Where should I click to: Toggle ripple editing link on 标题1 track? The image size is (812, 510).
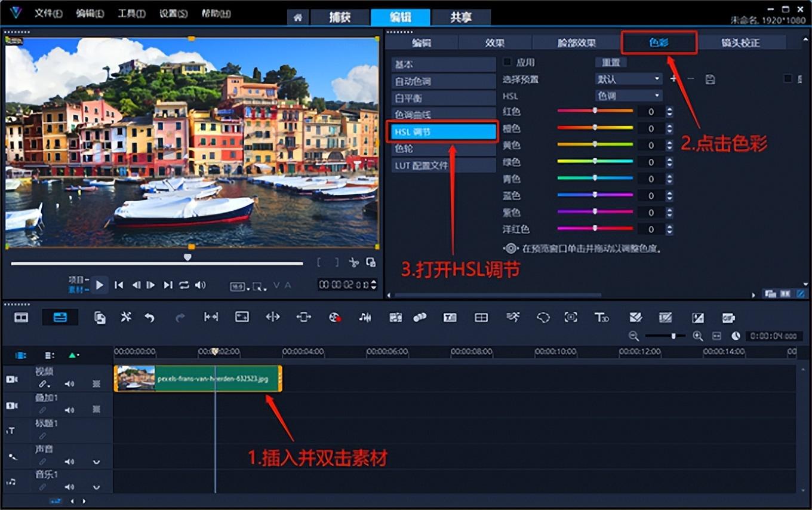[x=42, y=437]
